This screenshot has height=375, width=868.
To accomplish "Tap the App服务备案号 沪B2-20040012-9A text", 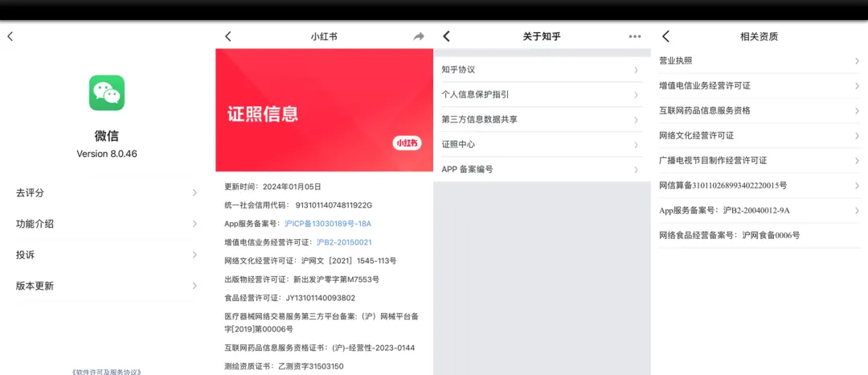I will point(724,211).
